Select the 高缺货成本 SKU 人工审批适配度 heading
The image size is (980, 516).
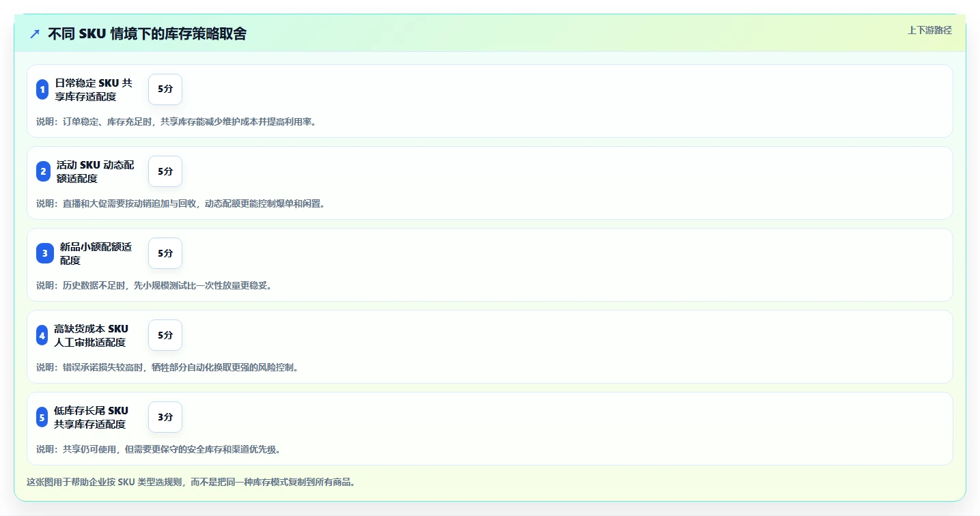tap(91, 335)
